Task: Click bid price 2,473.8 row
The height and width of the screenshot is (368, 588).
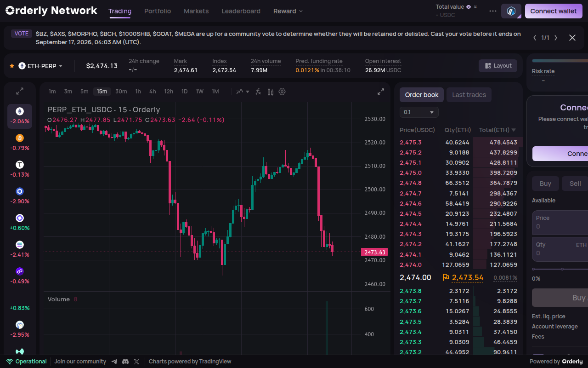Action: [x=458, y=291]
